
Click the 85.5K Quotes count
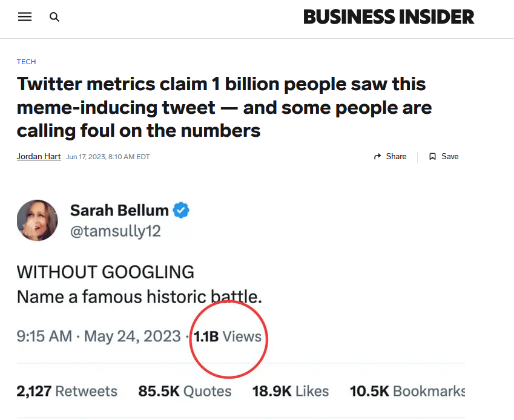click(185, 391)
